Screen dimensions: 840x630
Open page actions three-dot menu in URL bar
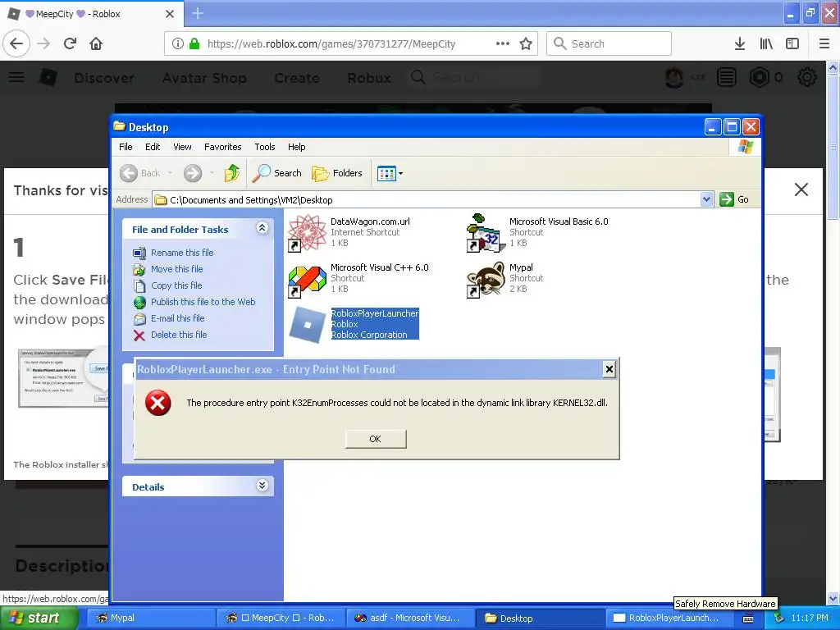pyautogui.click(x=503, y=43)
